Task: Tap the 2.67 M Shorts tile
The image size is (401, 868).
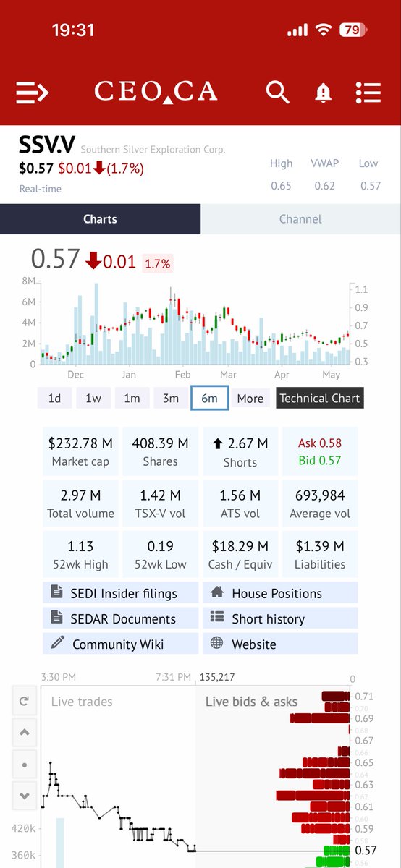Action: point(240,452)
